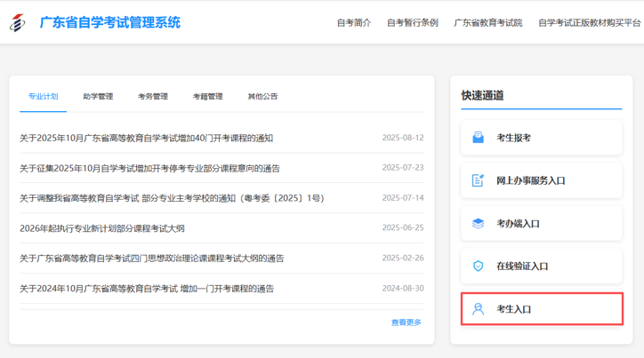The image size is (644, 358).
Task: Open 自考暂行条例 in top navigation
Action: [x=412, y=22]
